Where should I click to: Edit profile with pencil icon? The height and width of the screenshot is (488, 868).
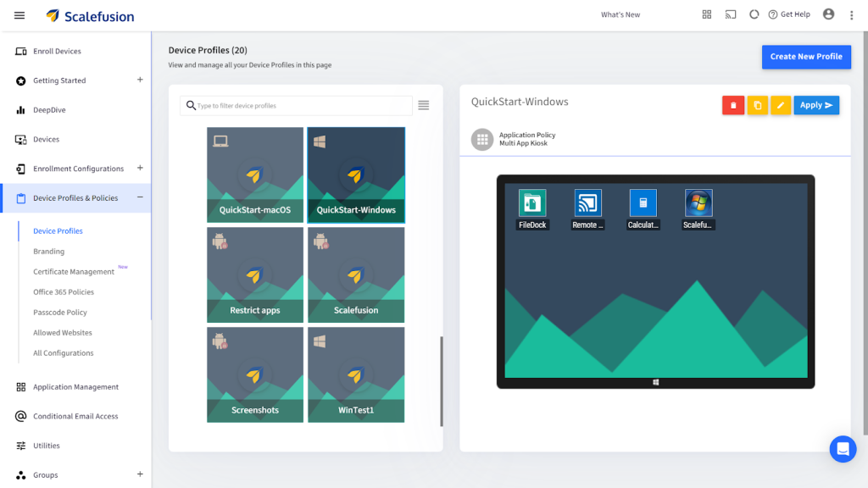pyautogui.click(x=781, y=105)
